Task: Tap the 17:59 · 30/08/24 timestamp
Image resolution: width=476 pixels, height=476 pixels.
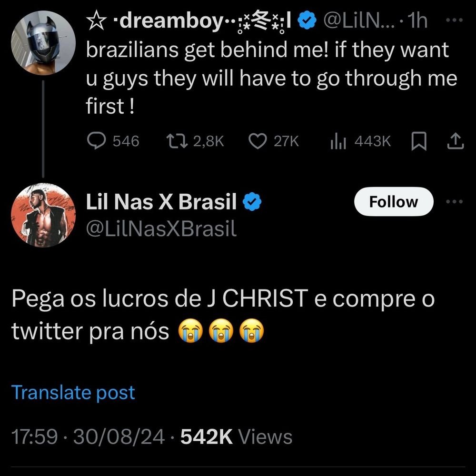Action: click(88, 437)
